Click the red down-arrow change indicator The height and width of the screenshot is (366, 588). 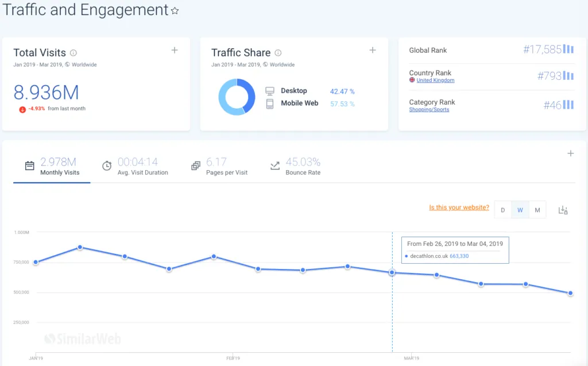tap(22, 109)
